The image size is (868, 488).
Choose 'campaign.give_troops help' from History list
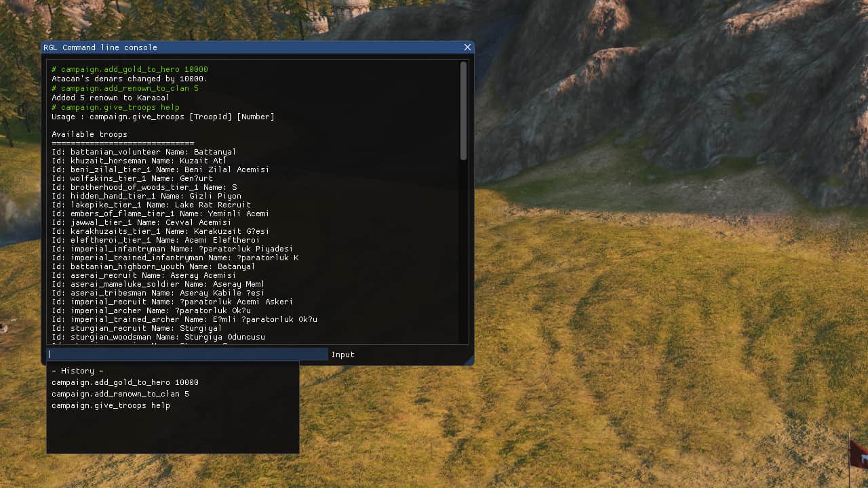111,405
